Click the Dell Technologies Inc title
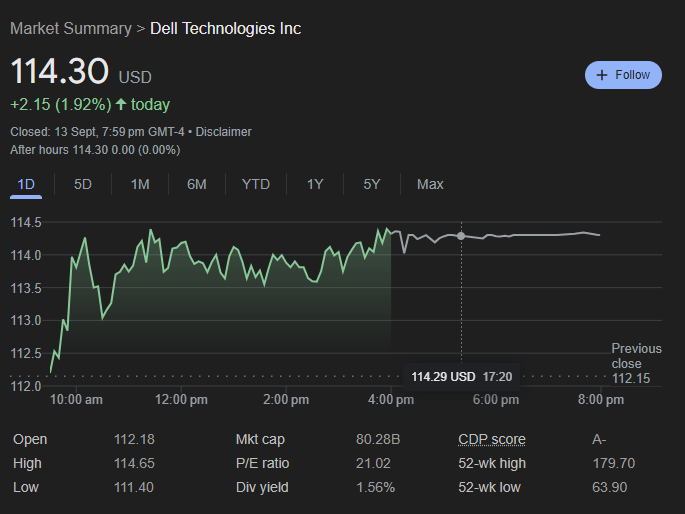 tap(225, 29)
